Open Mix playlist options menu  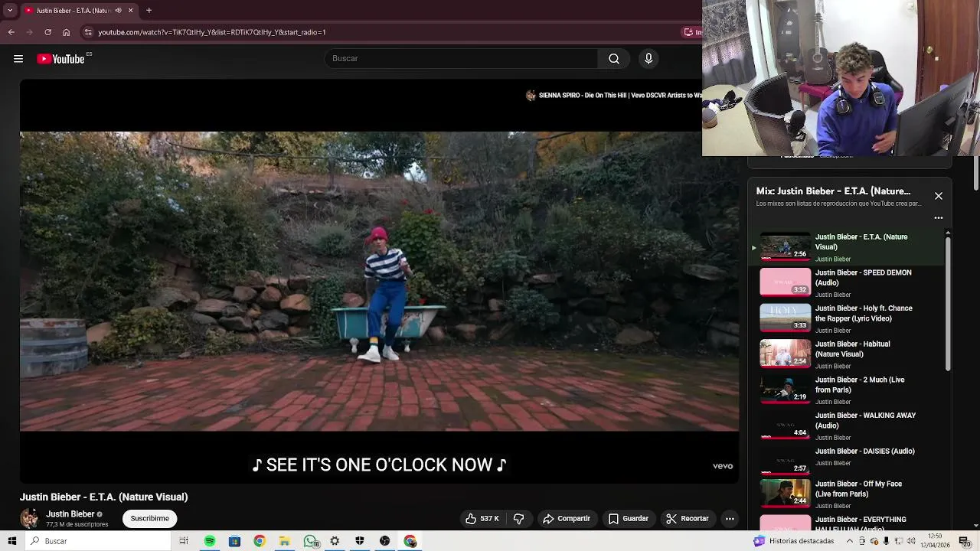(939, 218)
